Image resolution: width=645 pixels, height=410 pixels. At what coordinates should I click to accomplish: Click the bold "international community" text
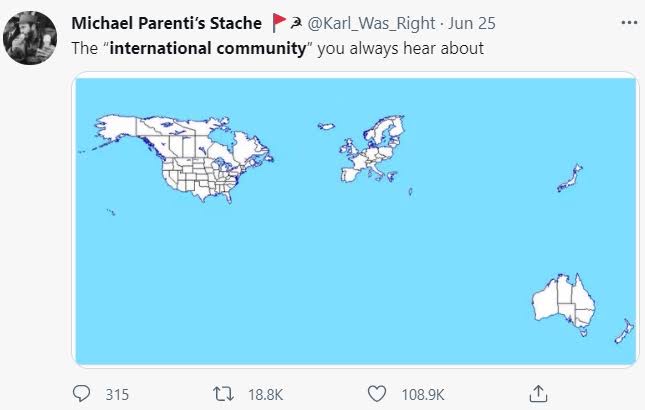pos(222,47)
